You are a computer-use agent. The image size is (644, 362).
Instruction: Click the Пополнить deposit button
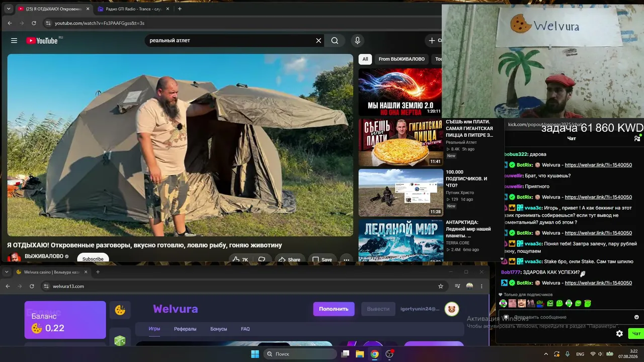tap(334, 309)
